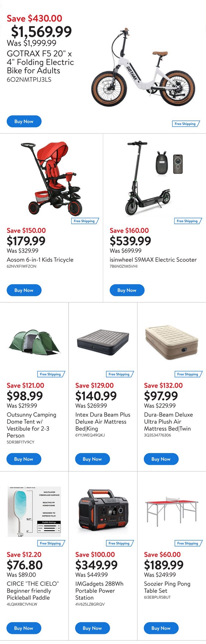Open the green Outsunny dome tent image

coord(34,343)
